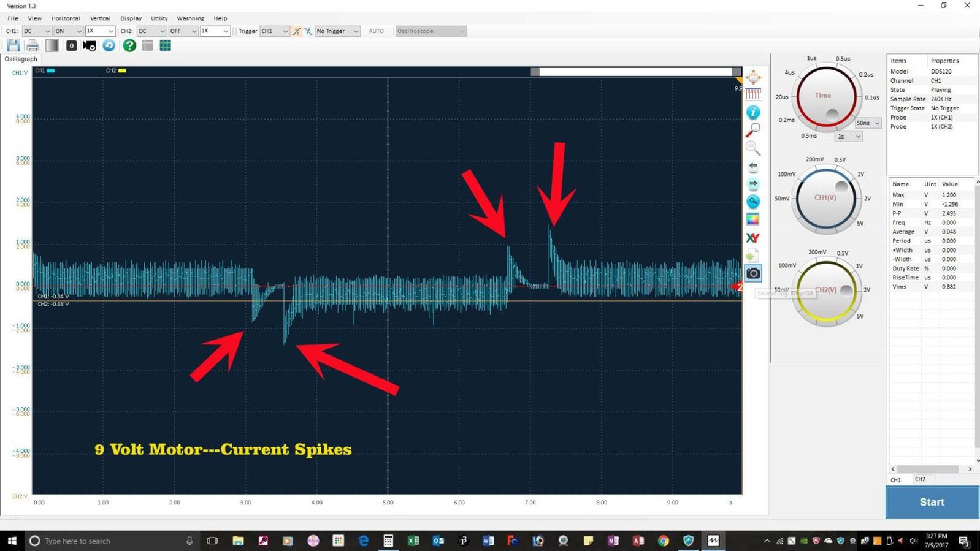Open the CH2 coupling DC dropdown

tap(152, 31)
